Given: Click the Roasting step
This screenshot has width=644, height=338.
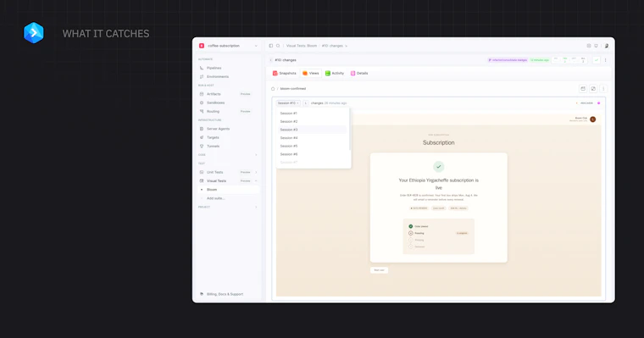Looking at the screenshot, I should tap(416, 233).
